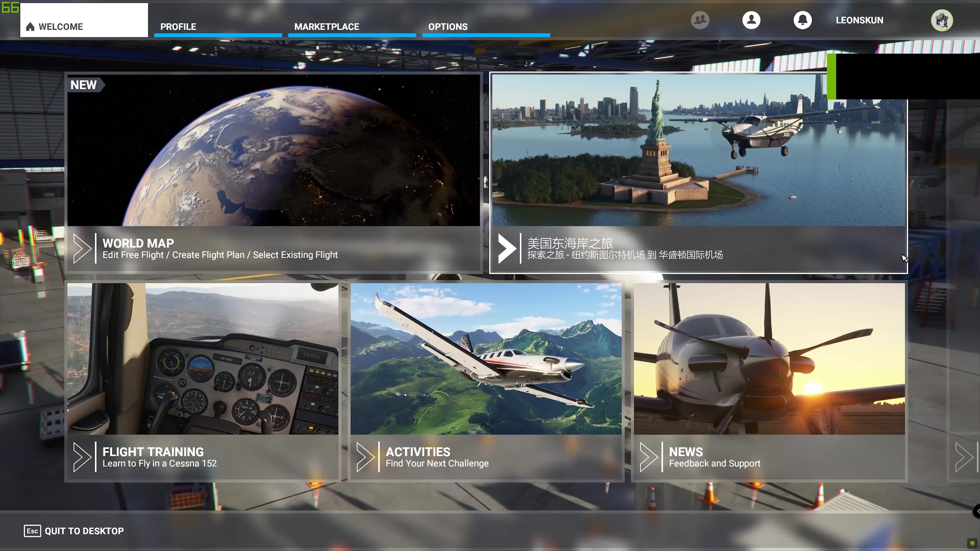The height and width of the screenshot is (551, 980).
Task: Open the Welcome home tab
Action: (84, 20)
